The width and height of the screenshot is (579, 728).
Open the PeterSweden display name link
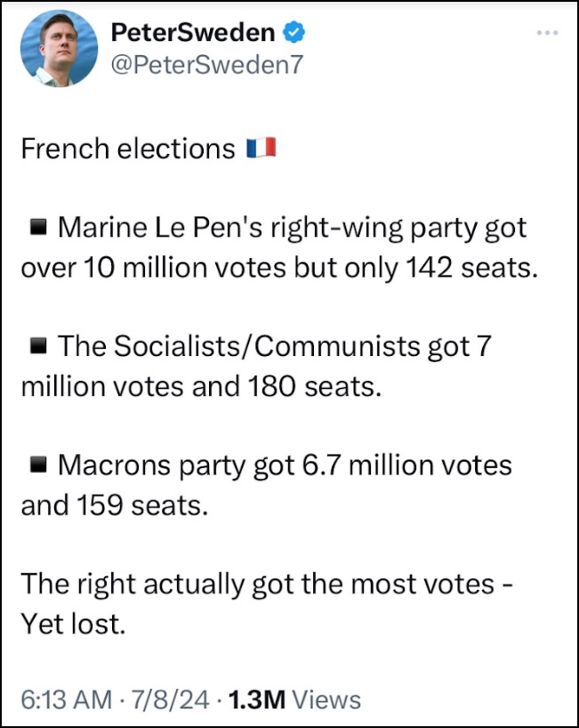point(192,33)
